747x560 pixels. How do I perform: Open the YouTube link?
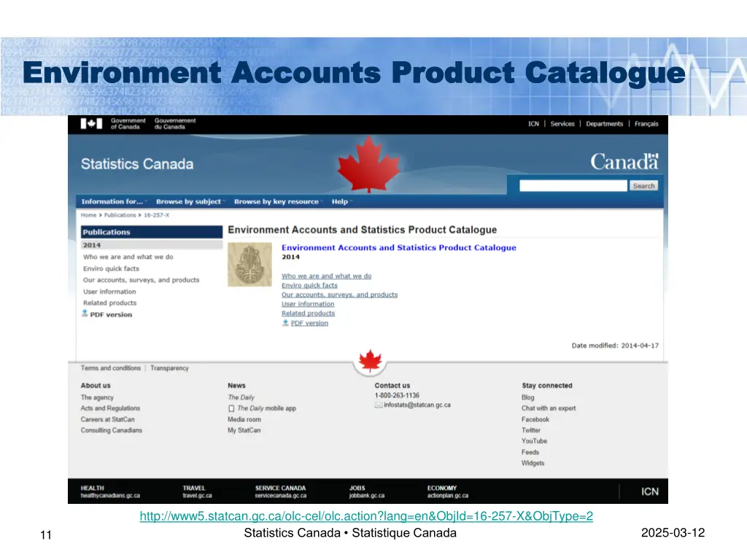534,441
